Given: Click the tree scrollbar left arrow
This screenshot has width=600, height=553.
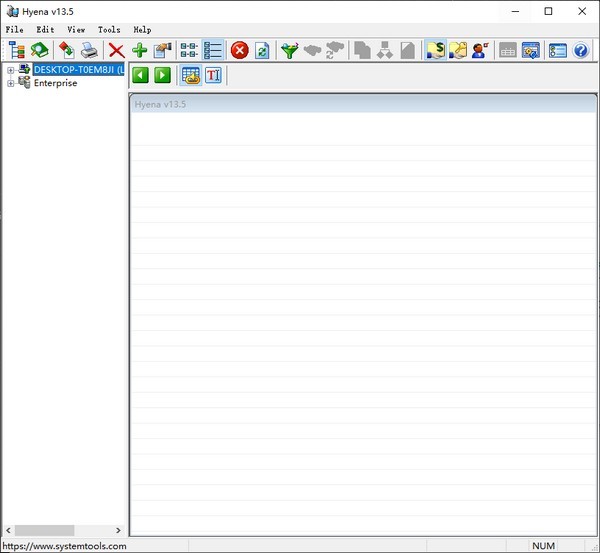Looking at the screenshot, I should [x=8, y=530].
